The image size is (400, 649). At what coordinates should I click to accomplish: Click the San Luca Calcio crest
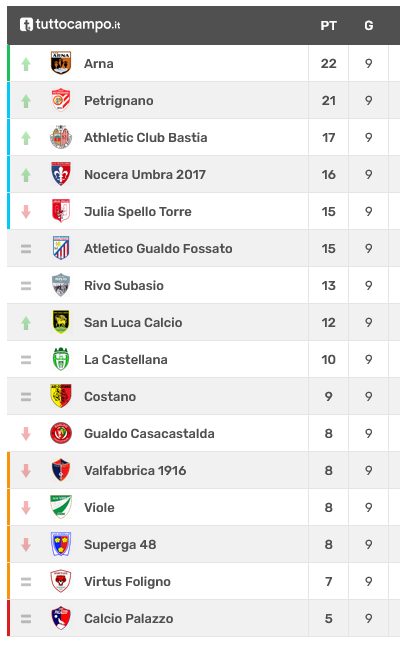[61, 322]
